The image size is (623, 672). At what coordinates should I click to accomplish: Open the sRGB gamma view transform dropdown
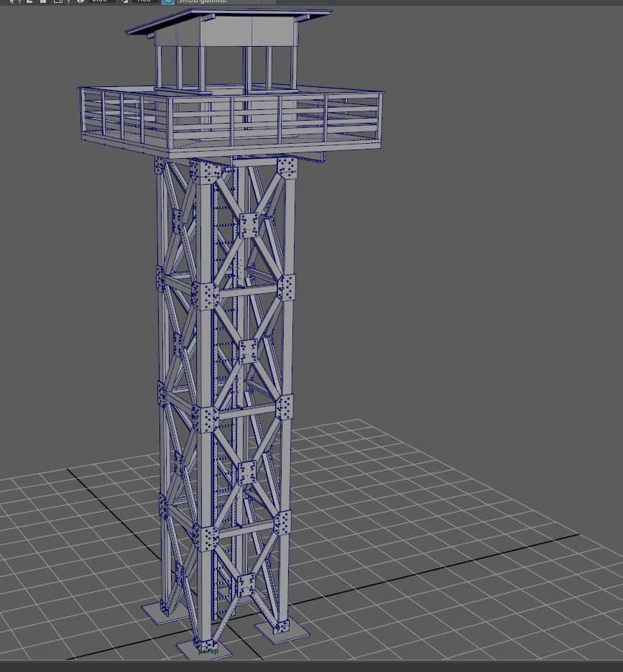226,1
